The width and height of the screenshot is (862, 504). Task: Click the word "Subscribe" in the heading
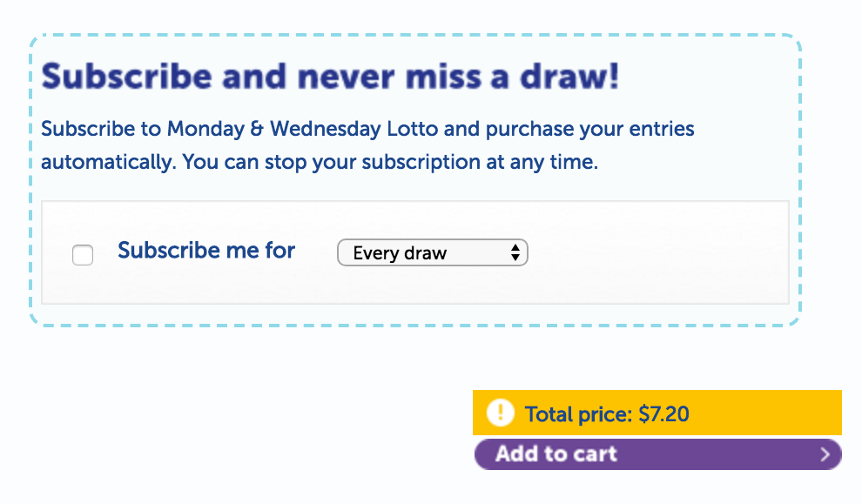click(x=126, y=77)
